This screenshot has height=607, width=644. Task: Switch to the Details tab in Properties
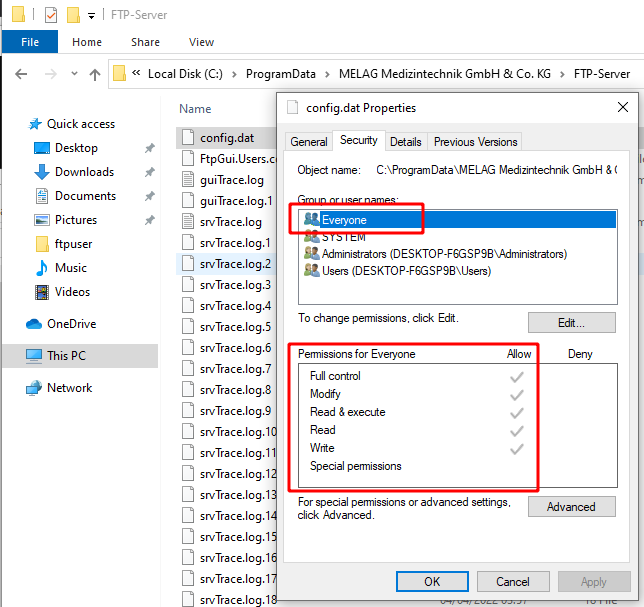(406, 142)
